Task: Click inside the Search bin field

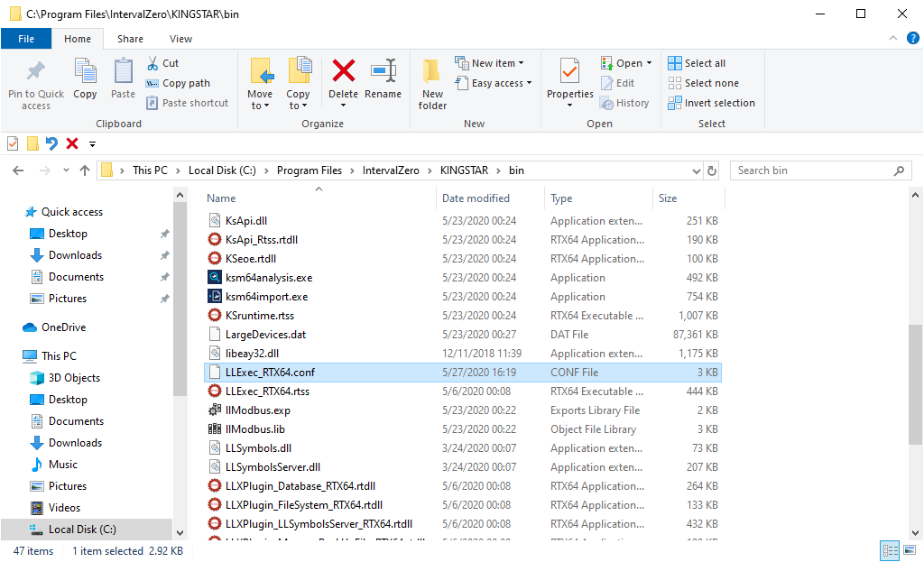Action: click(x=812, y=170)
